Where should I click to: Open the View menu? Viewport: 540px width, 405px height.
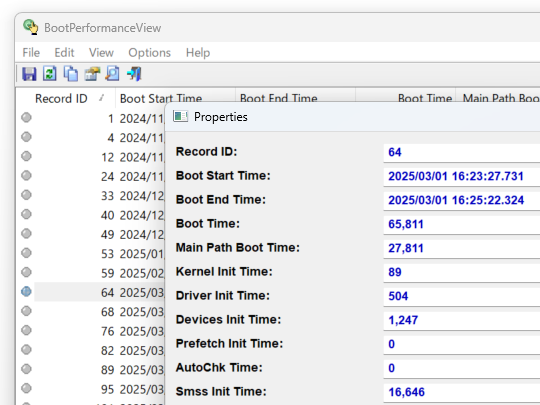[x=101, y=53]
